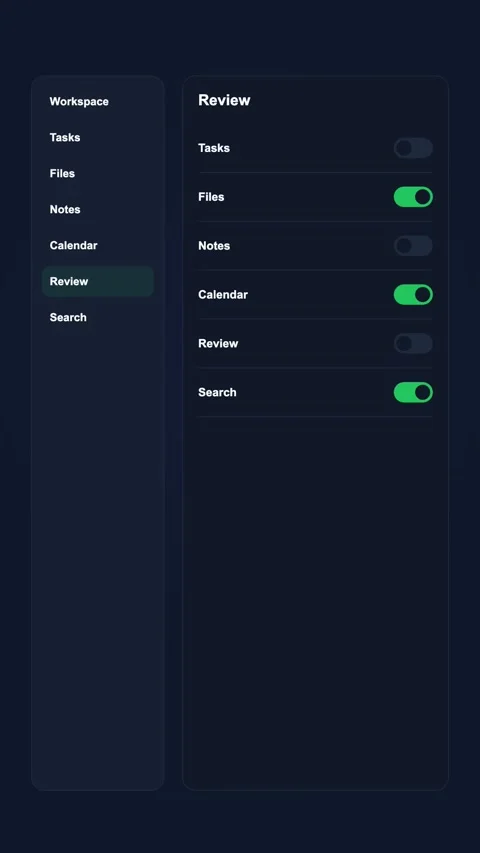Viewport: 480px width, 853px height.
Task: Click the highlighted Review sidebar item
Action: (97, 281)
